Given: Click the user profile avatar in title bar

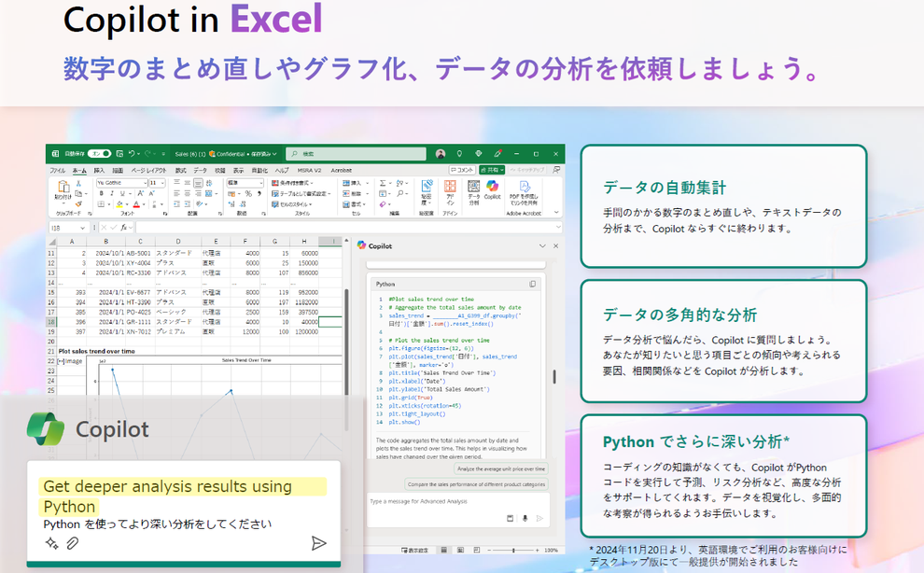Looking at the screenshot, I should point(441,154).
